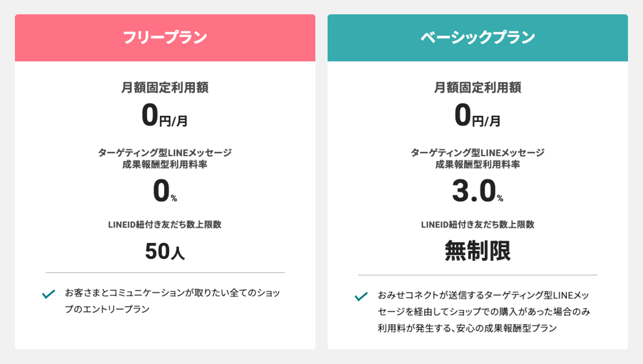The width and height of the screenshot is (643, 364).
Task: Click ターゲティング型LINEメッセージ label in ベーシックプラン card
Action: pyautogui.click(x=478, y=153)
